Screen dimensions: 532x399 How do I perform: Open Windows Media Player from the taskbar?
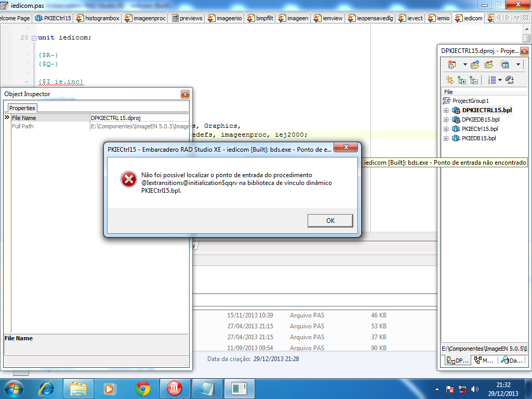(x=110, y=389)
